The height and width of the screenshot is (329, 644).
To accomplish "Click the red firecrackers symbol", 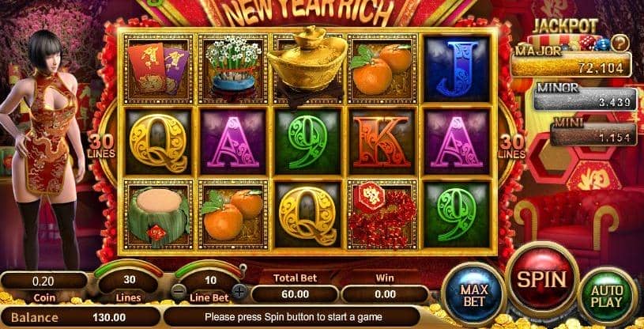I will click(x=382, y=214).
